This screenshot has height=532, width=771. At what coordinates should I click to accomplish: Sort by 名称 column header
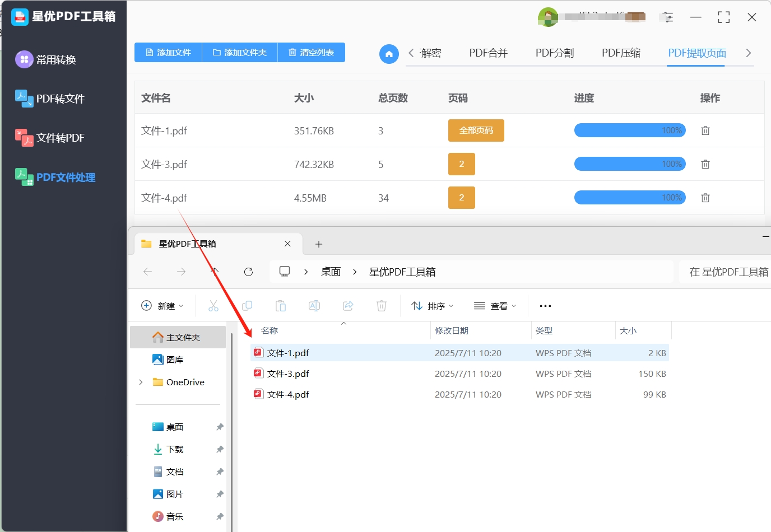270,331
